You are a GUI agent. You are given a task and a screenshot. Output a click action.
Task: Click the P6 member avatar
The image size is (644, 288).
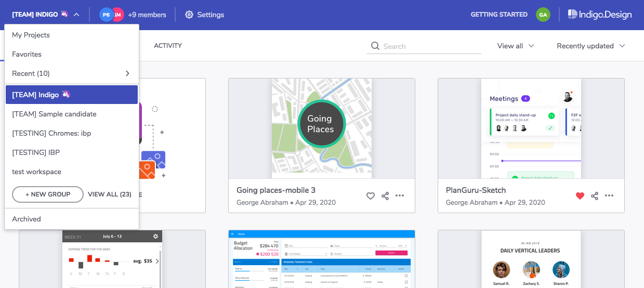click(106, 15)
